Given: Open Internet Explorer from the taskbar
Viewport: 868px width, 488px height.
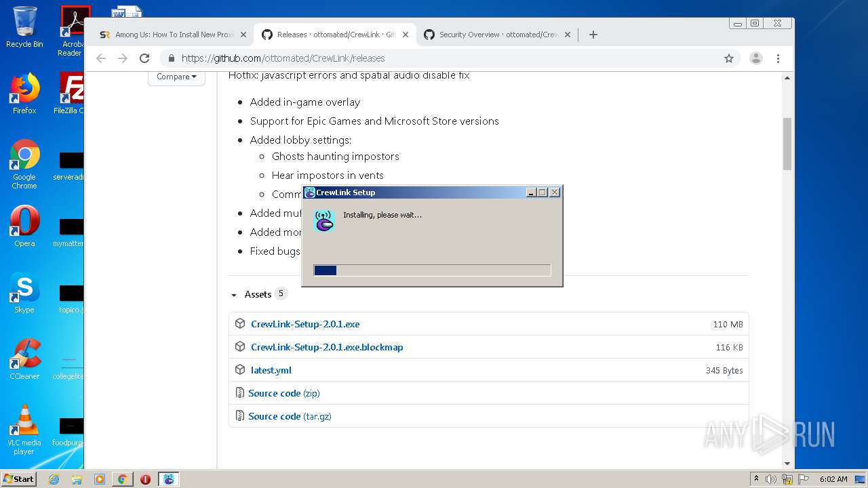Looking at the screenshot, I should 54,479.
